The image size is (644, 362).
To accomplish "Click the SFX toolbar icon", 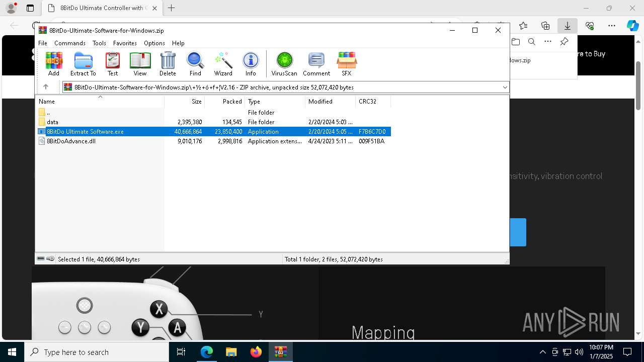I will (347, 64).
